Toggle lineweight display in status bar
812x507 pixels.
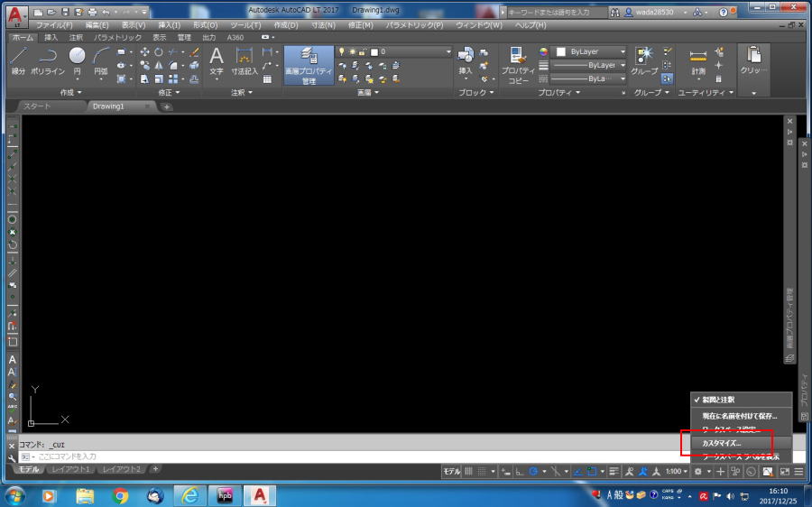tap(614, 471)
